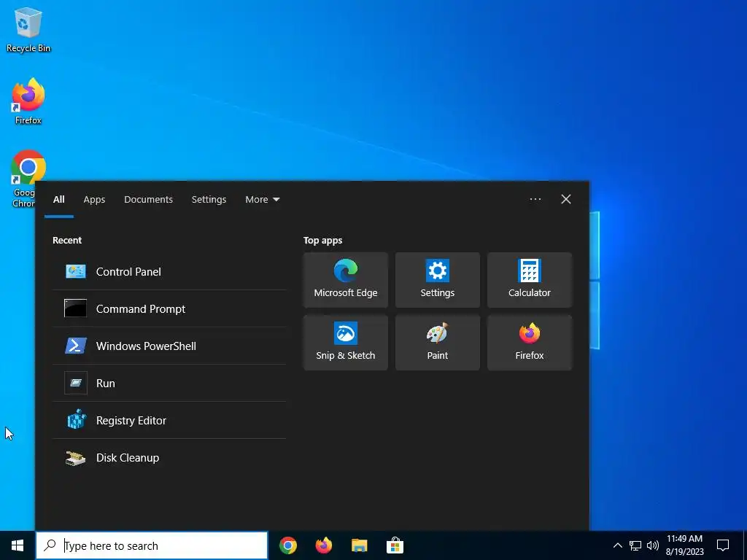This screenshot has width=747, height=560.
Task: Open the notification action center
Action: 723,545
